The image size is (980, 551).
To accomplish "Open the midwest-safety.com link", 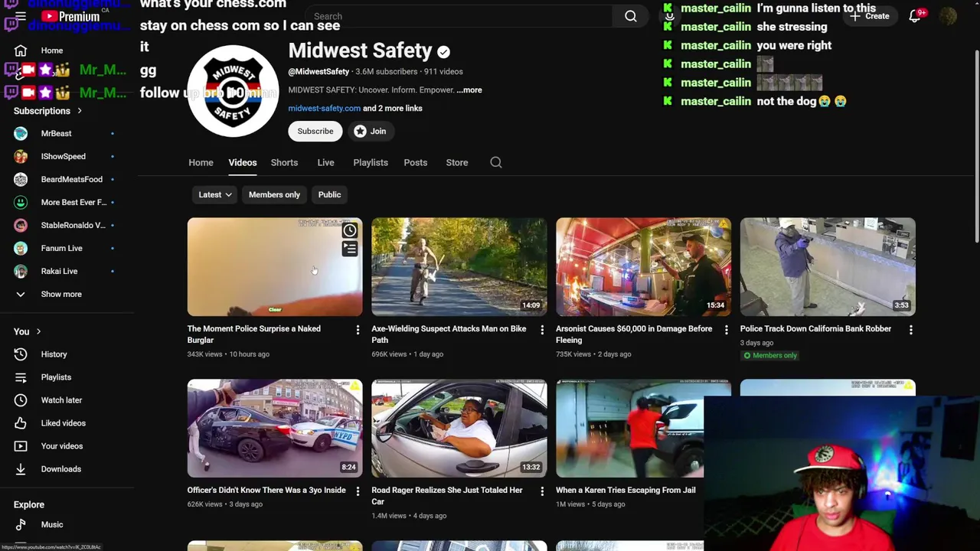I will (324, 108).
